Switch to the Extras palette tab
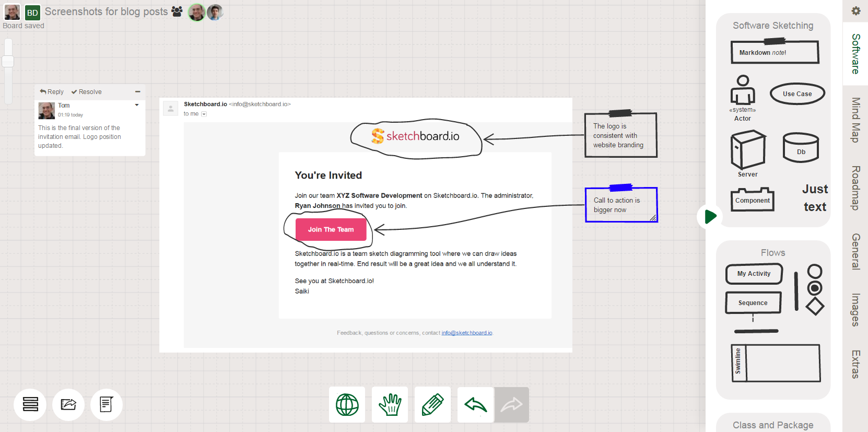The width and height of the screenshot is (868, 432). coord(855,364)
